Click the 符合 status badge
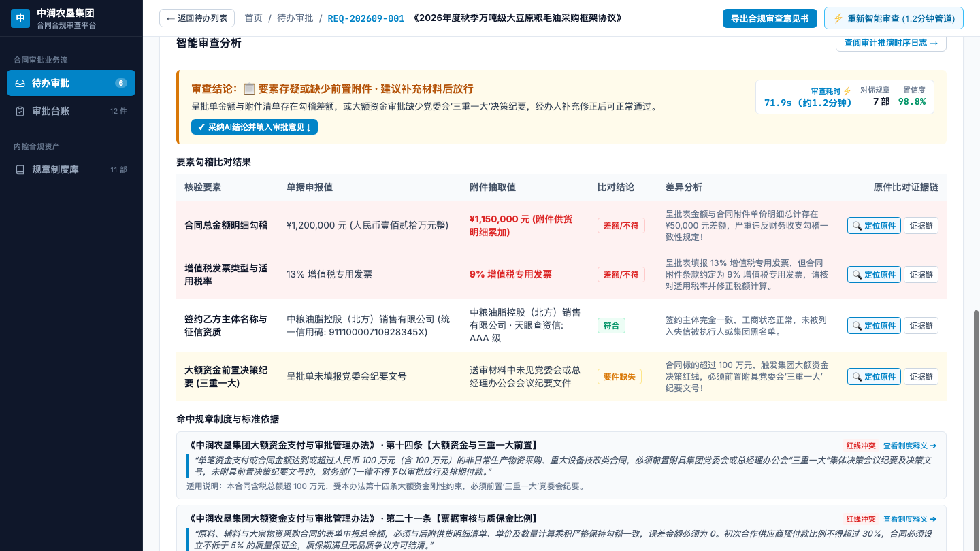Screen dimensions: 980x551 tap(611, 325)
